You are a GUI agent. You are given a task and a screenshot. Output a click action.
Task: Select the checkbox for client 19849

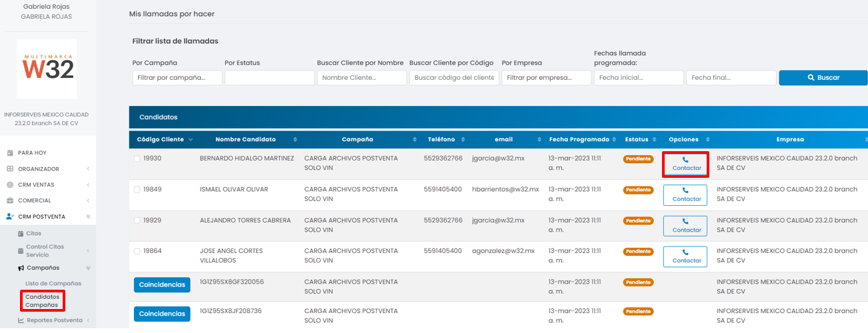(x=137, y=190)
